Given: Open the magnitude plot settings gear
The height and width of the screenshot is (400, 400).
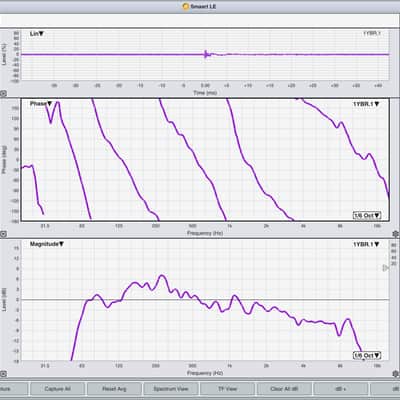Looking at the screenshot, I should (396, 374).
